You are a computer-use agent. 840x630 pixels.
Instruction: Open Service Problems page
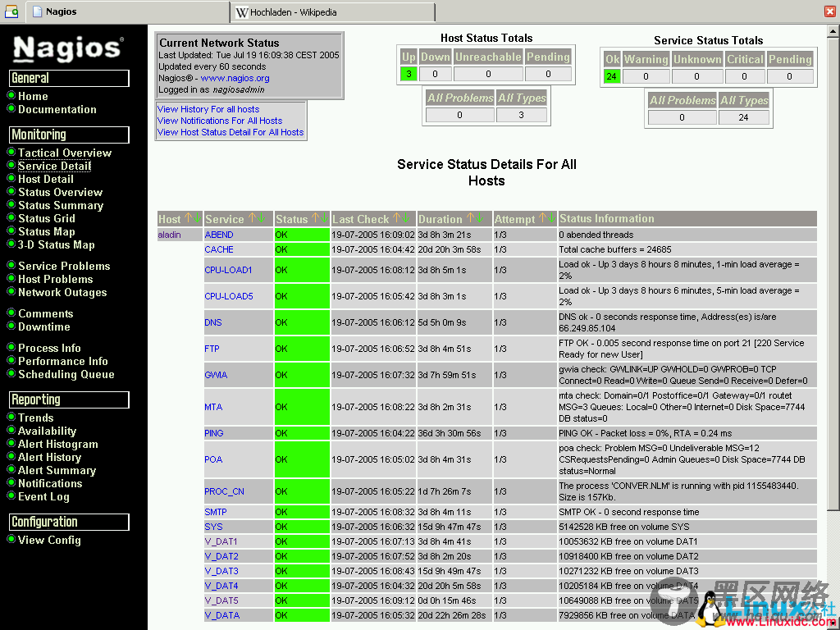[x=64, y=267]
